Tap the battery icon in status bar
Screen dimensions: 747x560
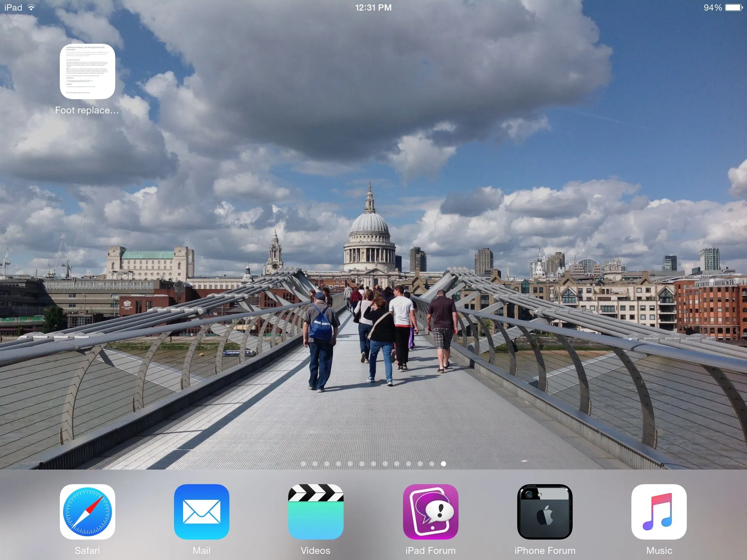(734, 8)
